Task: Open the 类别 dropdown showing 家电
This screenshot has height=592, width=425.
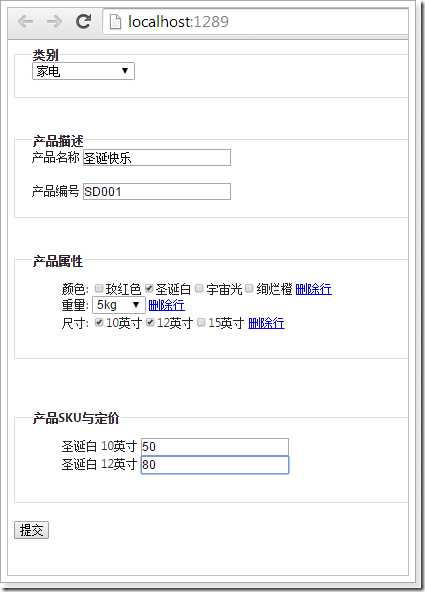Action: 83,71
